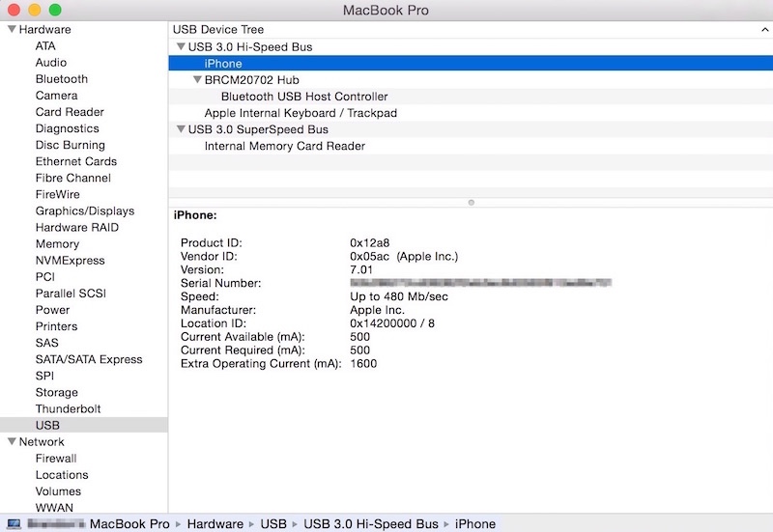Select NVMExpress in the sidebar
Image resolution: width=773 pixels, height=532 pixels.
pos(70,261)
